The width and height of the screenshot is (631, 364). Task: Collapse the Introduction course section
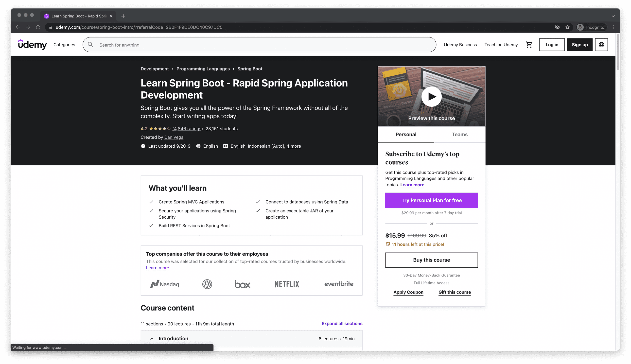152,338
